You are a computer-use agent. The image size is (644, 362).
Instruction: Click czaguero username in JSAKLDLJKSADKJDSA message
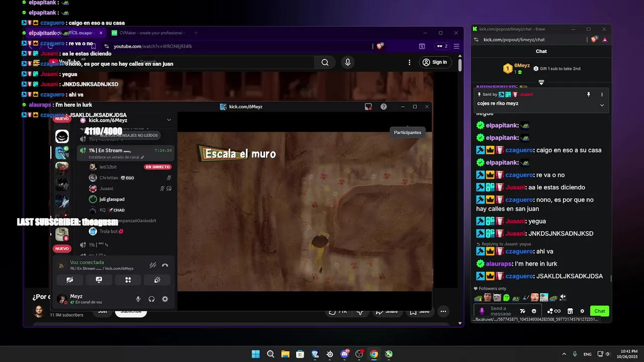(x=520, y=276)
